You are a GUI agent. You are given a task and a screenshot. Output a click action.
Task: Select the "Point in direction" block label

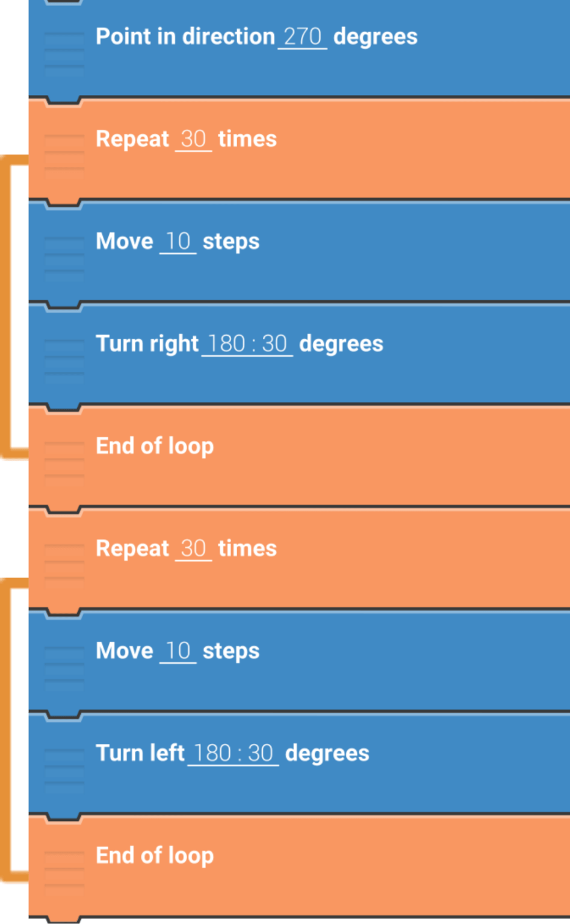click(185, 37)
